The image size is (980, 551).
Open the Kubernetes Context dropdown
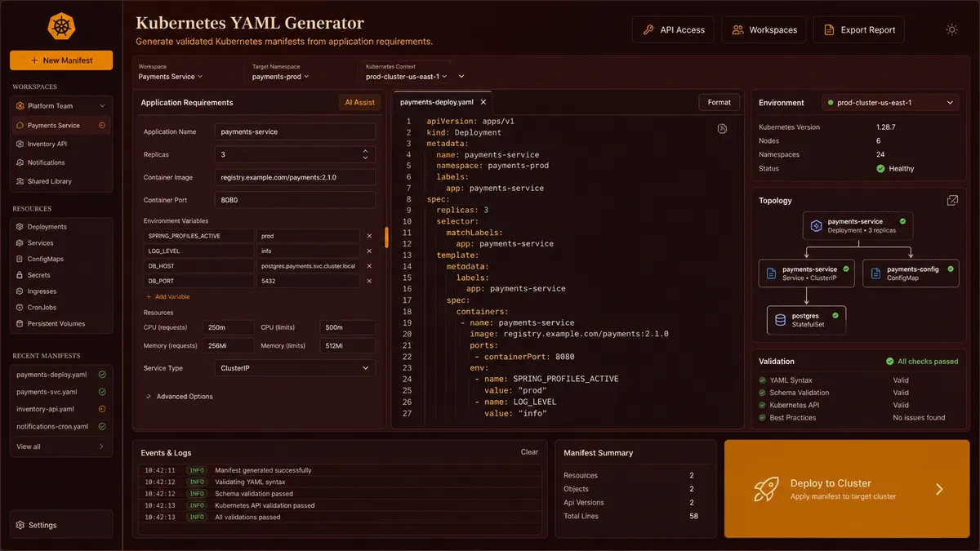[x=407, y=77]
